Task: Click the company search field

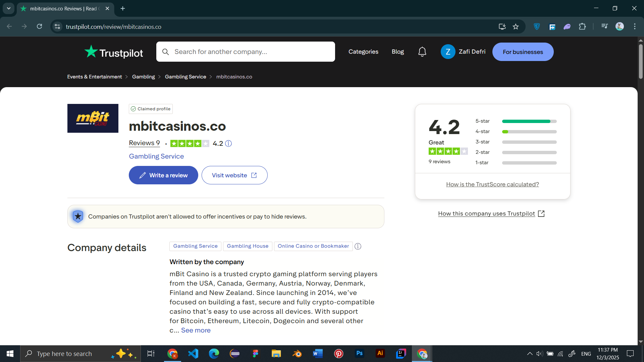Action: pyautogui.click(x=246, y=52)
